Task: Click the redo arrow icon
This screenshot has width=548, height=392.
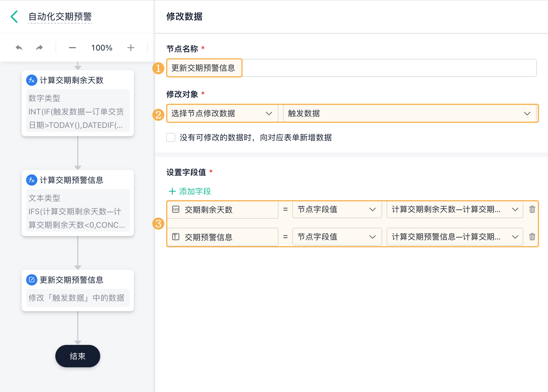Action: pos(40,48)
